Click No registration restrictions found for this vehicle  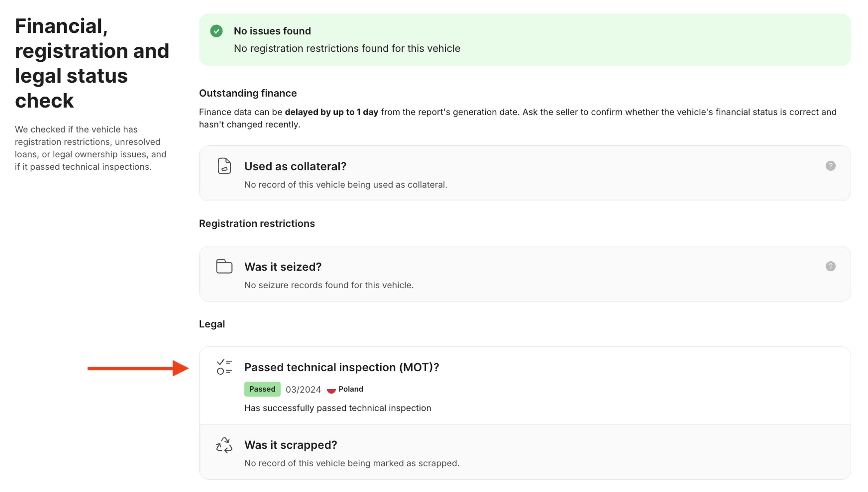coord(347,49)
